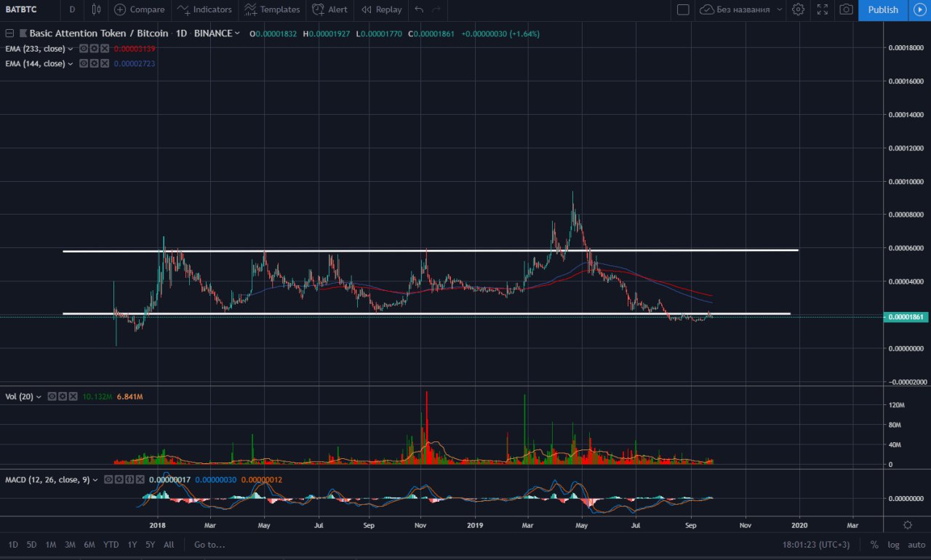Screen dimensions: 931x560
Task: Open timezone menu at 18:01:23 (UTC+3)
Action: 817,545
